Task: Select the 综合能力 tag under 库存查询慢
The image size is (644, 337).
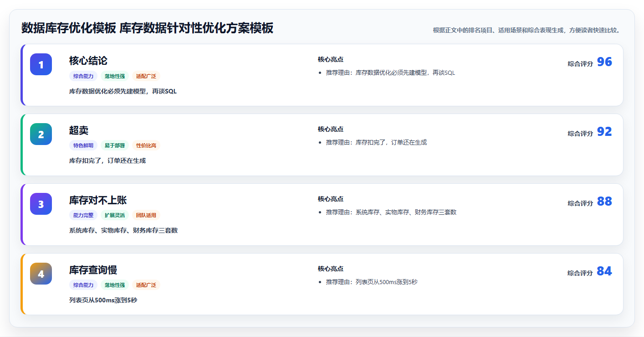Action: click(x=83, y=285)
